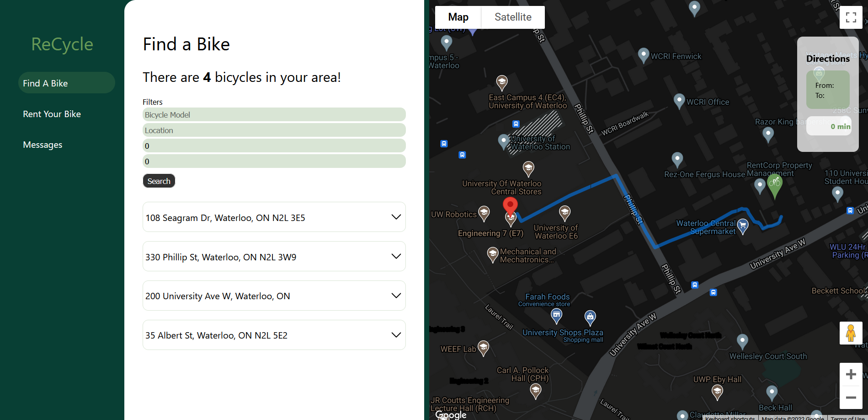Screen dimensions: 868x420
Task: Expand 330 Phillip St listing
Action: point(274,256)
